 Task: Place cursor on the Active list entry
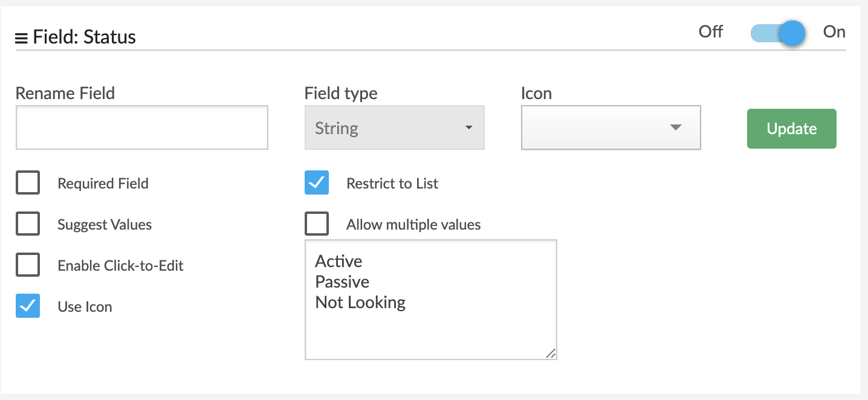point(339,261)
